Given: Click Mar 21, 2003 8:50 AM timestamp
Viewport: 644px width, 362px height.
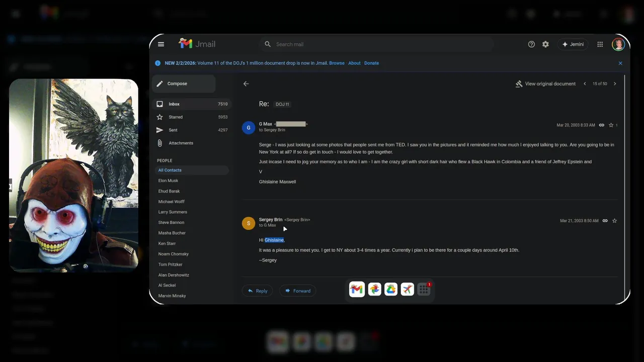Looking at the screenshot, I should coord(579,221).
